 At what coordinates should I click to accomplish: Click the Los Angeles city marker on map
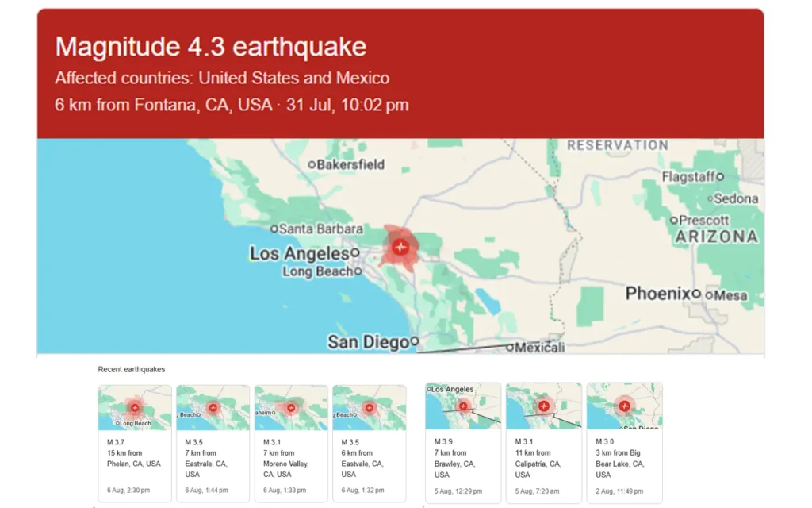(x=354, y=253)
